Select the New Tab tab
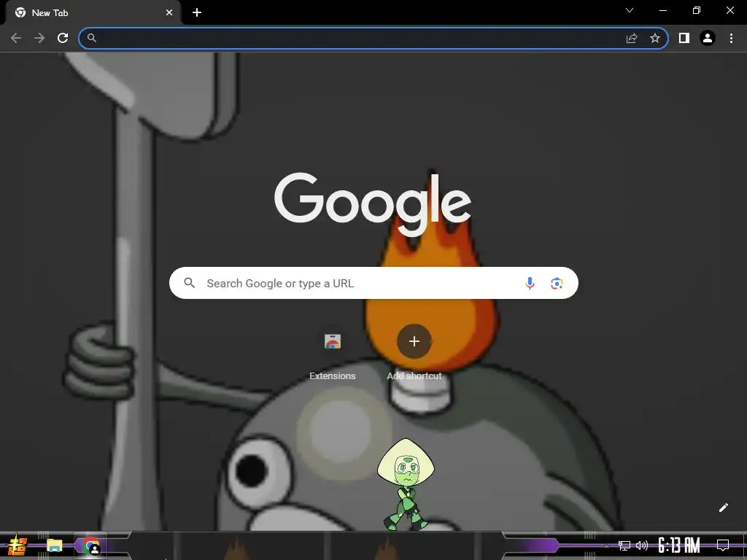Image resolution: width=747 pixels, height=560 pixels. point(93,13)
